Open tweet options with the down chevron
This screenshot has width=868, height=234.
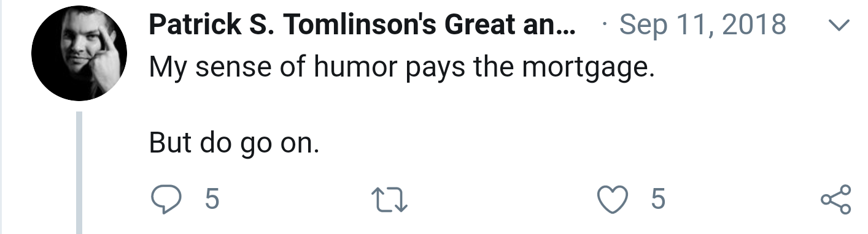point(839,26)
